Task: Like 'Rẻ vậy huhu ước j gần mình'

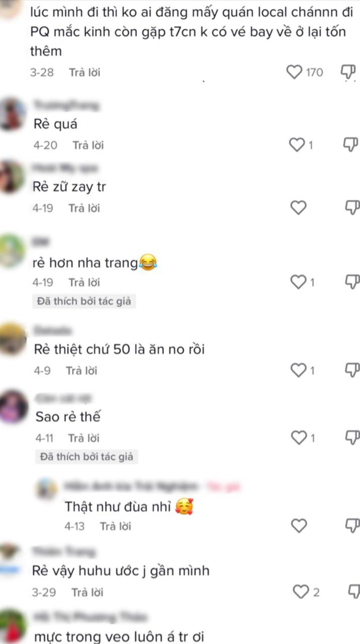Action: click(x=300, y=592)
